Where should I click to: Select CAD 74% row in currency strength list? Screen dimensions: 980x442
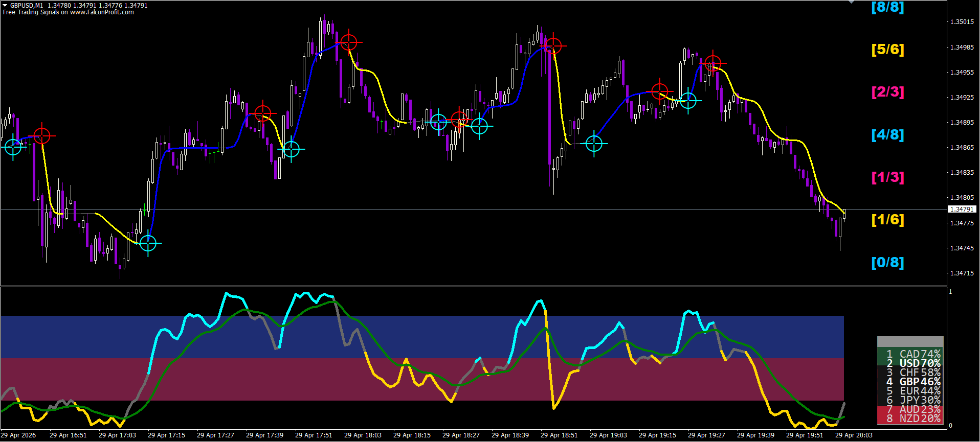coord(910,354)
